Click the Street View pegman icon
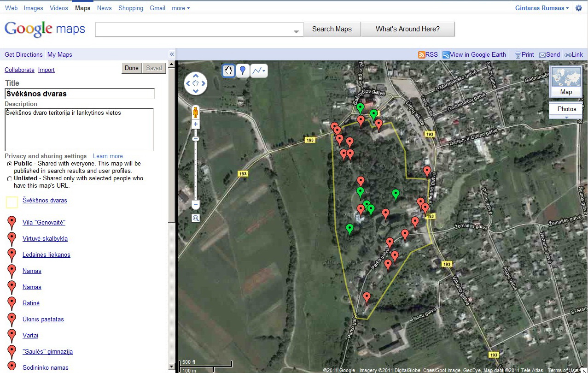This screenshot has width=588, height=373. click(196, 113)
